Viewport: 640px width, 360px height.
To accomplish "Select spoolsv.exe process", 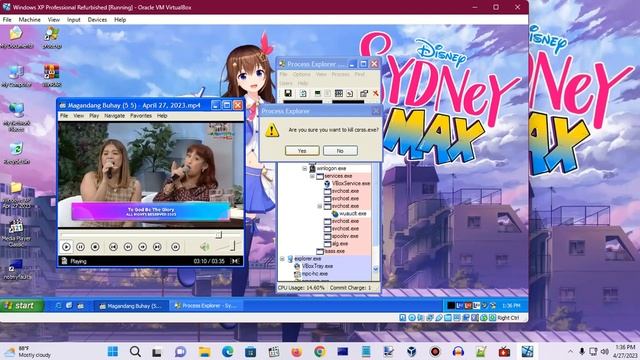I will (345, 236).
